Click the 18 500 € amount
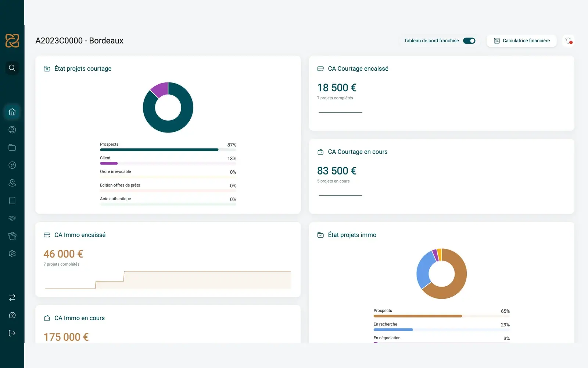588x368 pixels. pos(337,88)
